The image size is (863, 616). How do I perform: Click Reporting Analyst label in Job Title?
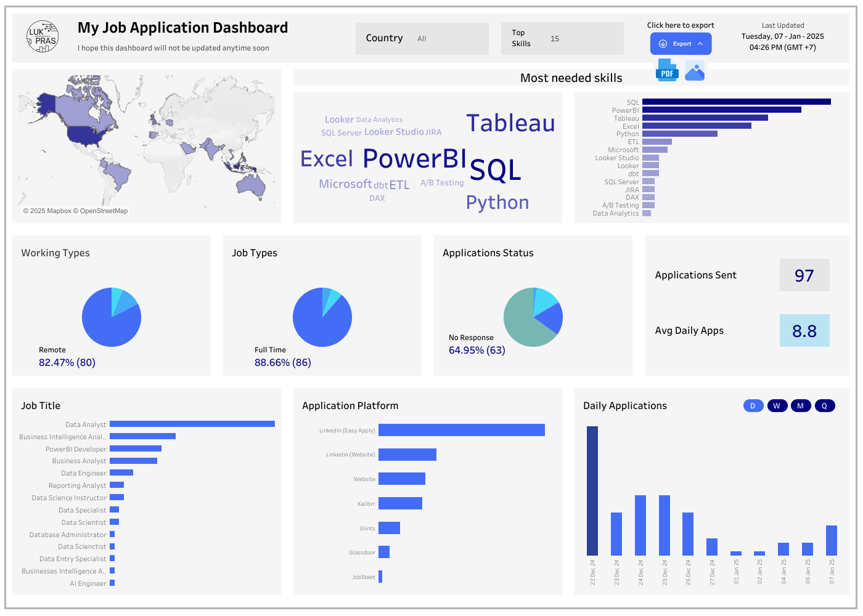point(77,485)
